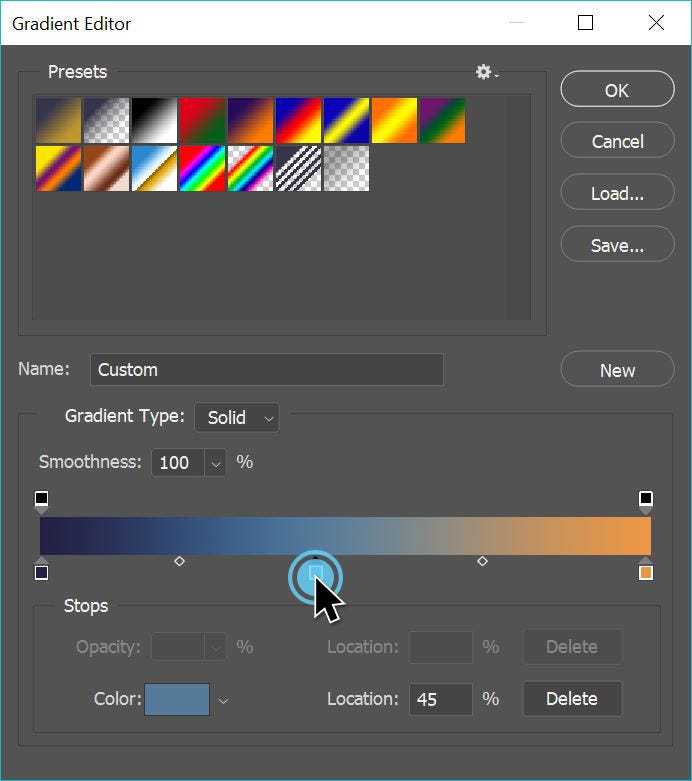Select the right opacity stop above gradient
692x781 pixels.
646,502
